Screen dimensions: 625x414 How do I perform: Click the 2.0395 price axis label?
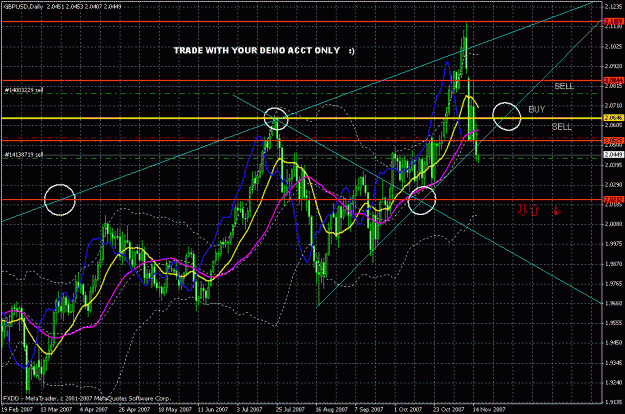coord(613,165)
